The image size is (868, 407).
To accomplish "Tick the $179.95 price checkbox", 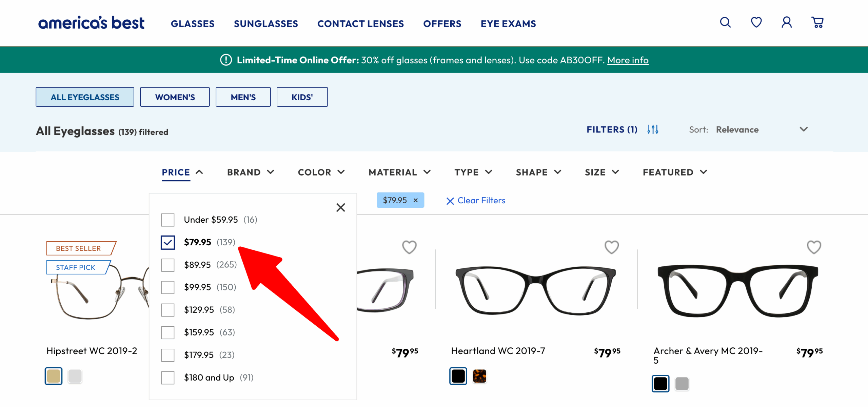I will point(168,355).
